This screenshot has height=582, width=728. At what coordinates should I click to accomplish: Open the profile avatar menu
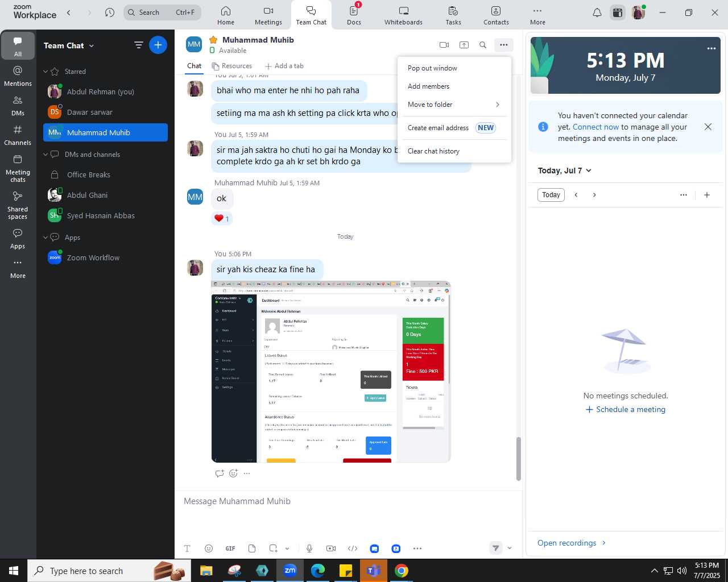pos(638,13)
